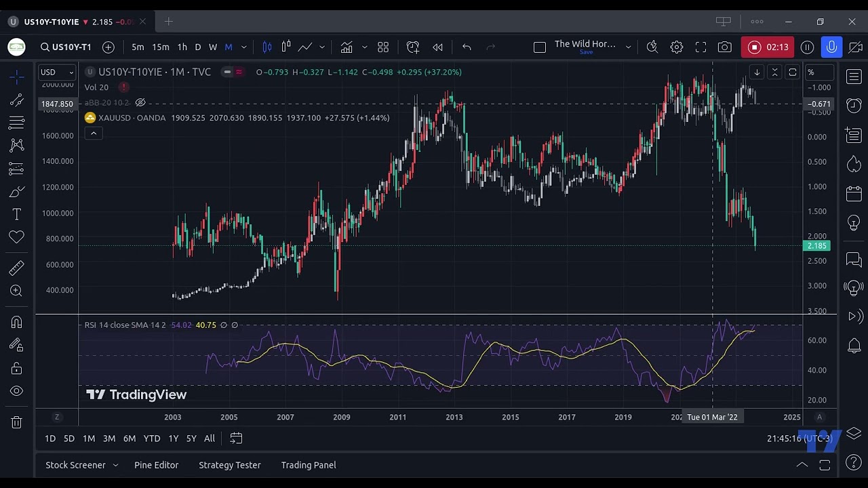The image size is (868, 488).
Task: Select the 1Y date range
Action: coord(174,439)
